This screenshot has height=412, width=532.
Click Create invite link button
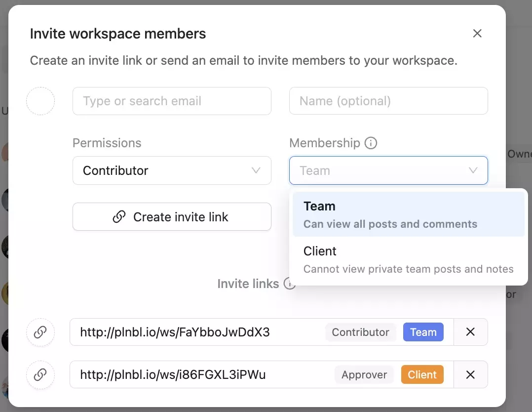172,217
